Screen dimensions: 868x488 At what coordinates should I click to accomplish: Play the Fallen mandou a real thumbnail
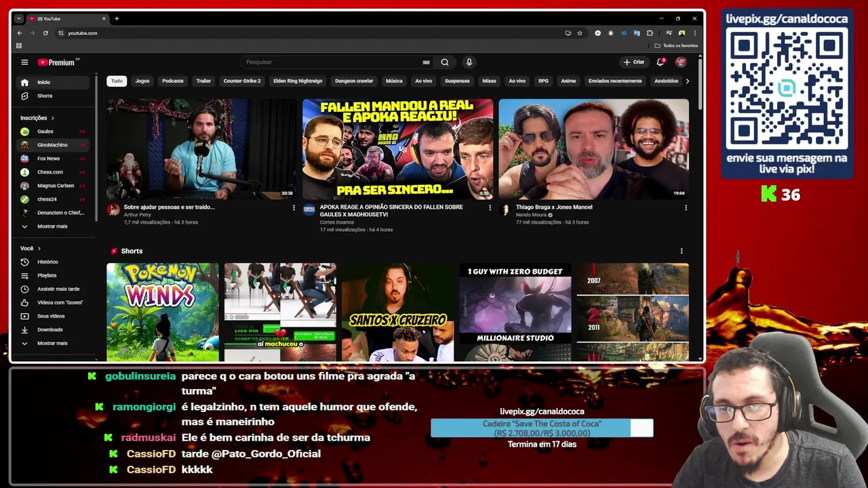[x=397, y=149]
